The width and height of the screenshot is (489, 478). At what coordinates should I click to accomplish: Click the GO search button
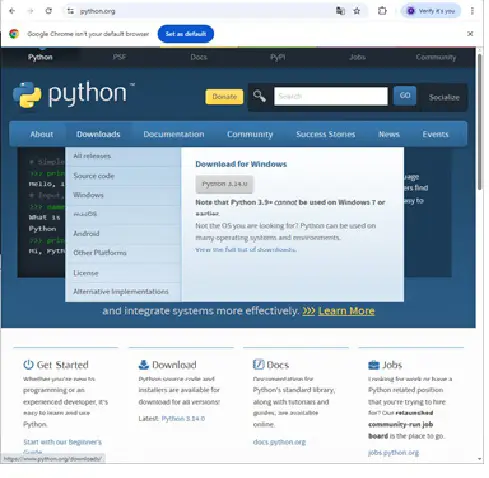405,96
